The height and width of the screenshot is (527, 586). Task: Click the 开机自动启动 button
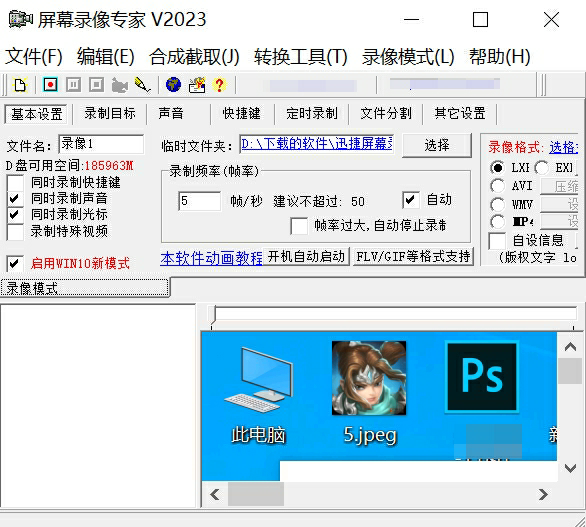coord(306,256)
